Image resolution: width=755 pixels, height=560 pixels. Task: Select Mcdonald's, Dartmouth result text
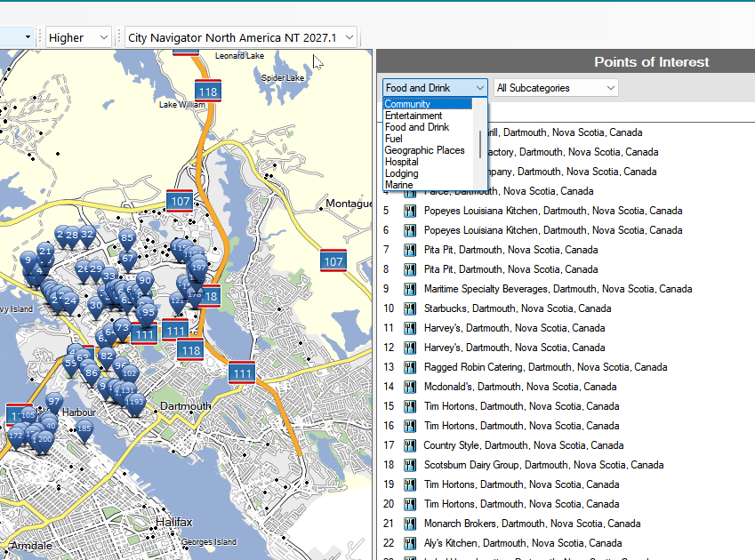pos(520,387)
